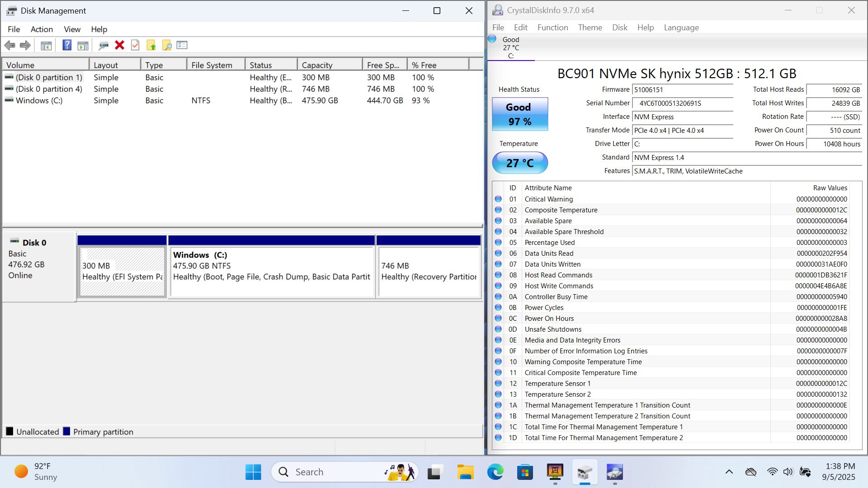Launch Microsoft Edge from the taskbar
Viewport: 868px width, 488px height.
(x=495, y=472)
